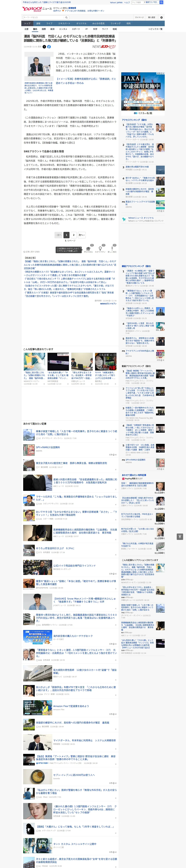Open the 経済 category
The width and height of the screenshot is (186, 868).
pyautogui.click(x=52, y=29)
